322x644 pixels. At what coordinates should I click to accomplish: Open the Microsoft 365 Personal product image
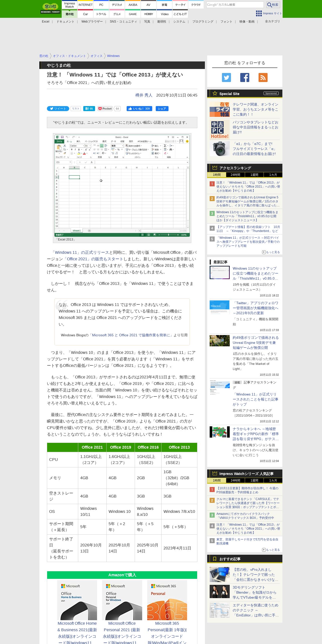pos(167,600)
